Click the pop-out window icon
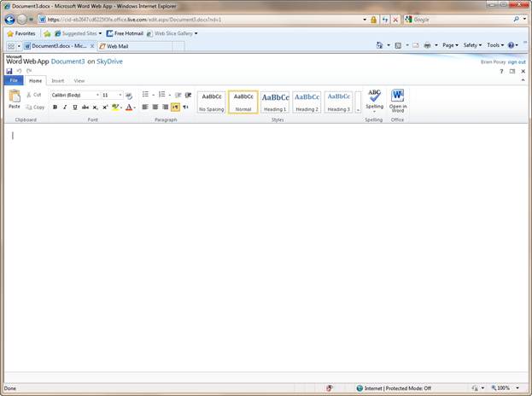This screenshot has height=396, width=532. click(x=512, y=71)
